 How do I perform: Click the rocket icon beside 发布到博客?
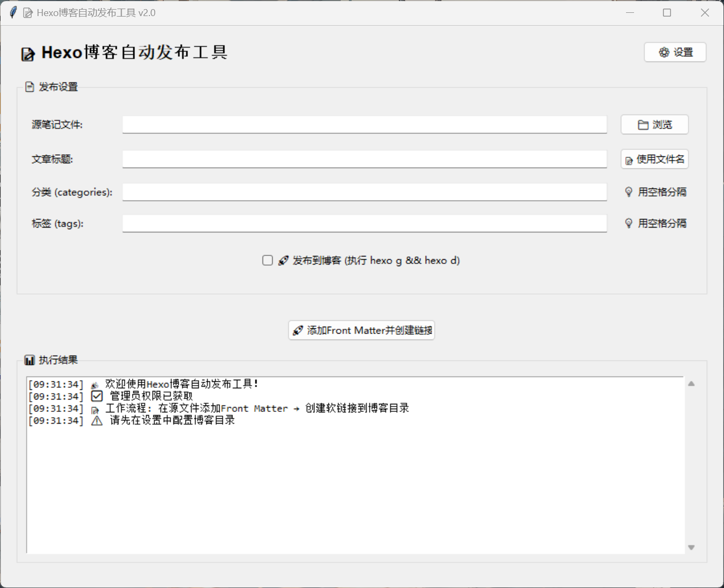click(x=283, y=261)
